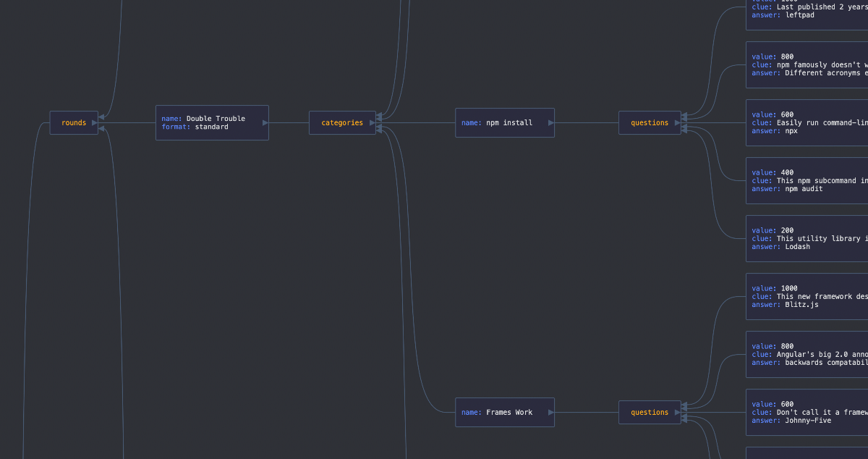Click the arrow beside npm install node
868x459 pixels.
pos(551,123)
